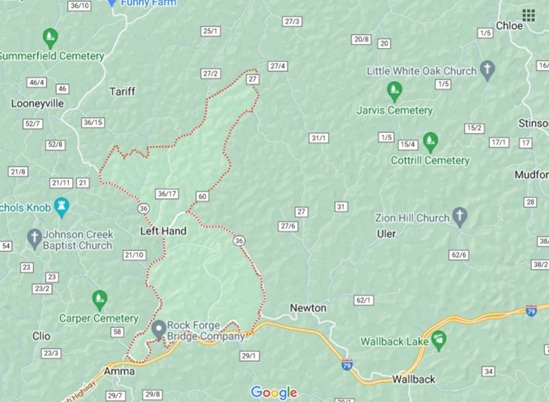Click the Summerfield Cemetery green pin
This screenshot has height=402, width=549.
50,38
